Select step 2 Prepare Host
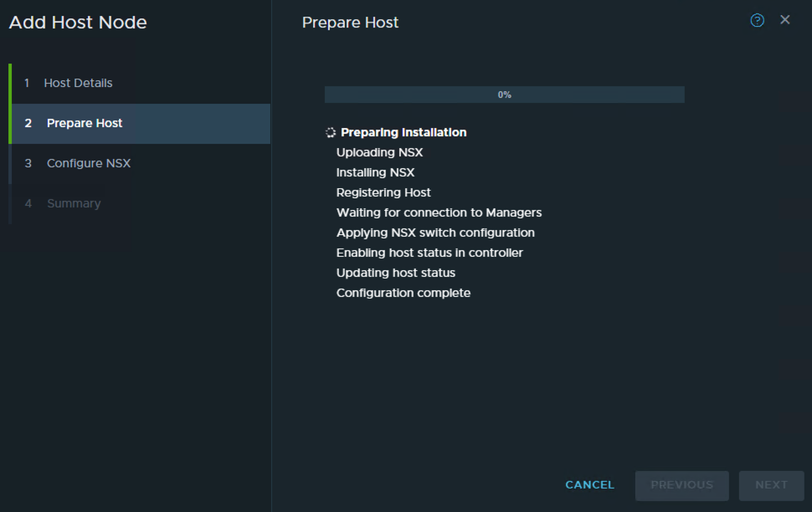Image resolution: width=812 pixels, height=512 pixels. (141, 123)
